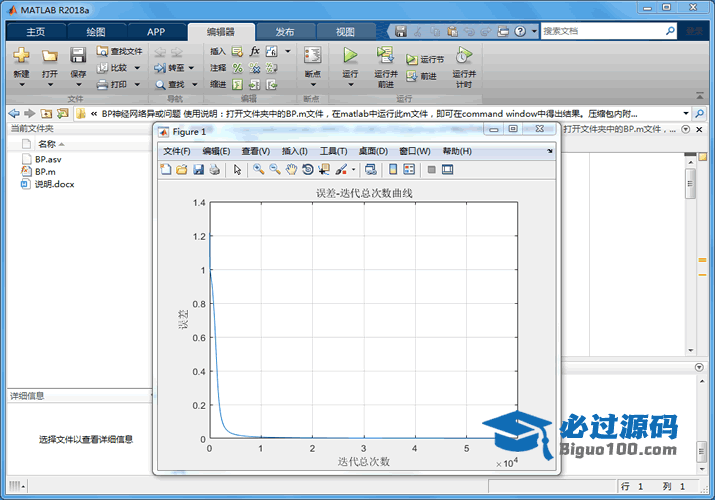This screenshot has width=715, height=500.
Task: Click 查找文件 (Find Files) in the ribbon
Action: pos(119,51)
